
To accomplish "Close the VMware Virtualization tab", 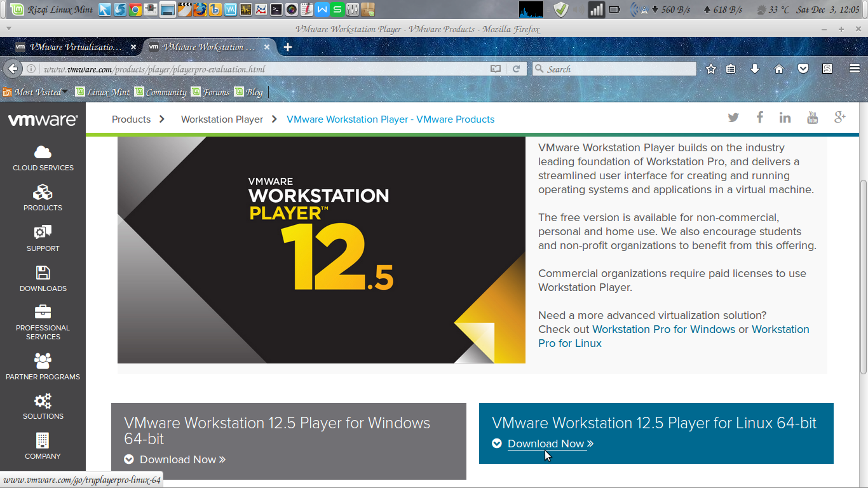I will (133, 47).
